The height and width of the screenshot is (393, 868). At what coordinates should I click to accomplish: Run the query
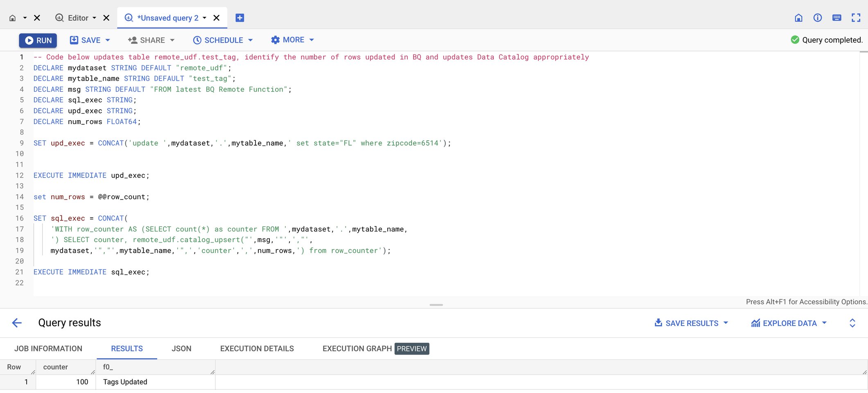pos(38,40)
